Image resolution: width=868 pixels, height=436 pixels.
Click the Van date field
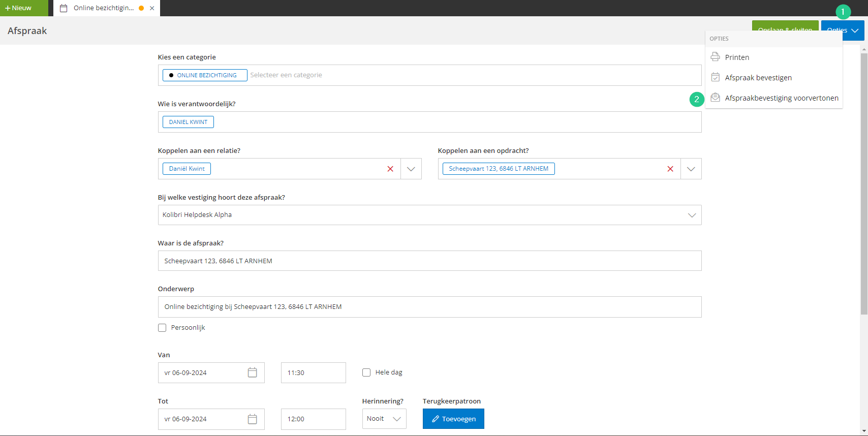[x=211, y=372]
